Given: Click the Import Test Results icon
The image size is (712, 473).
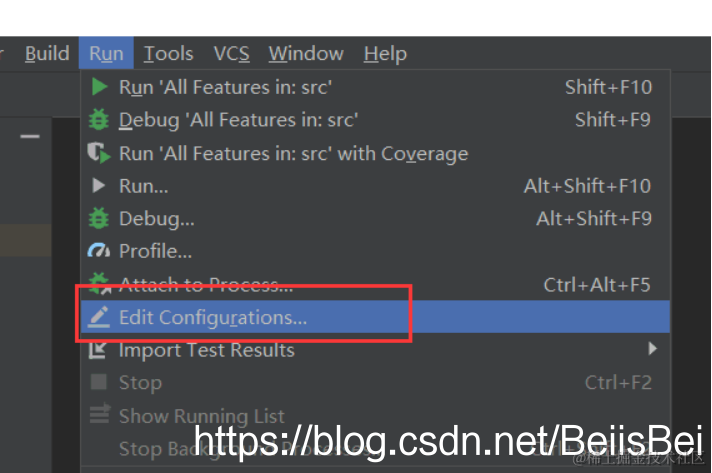Looking at the screenshot, I should 98,350.
